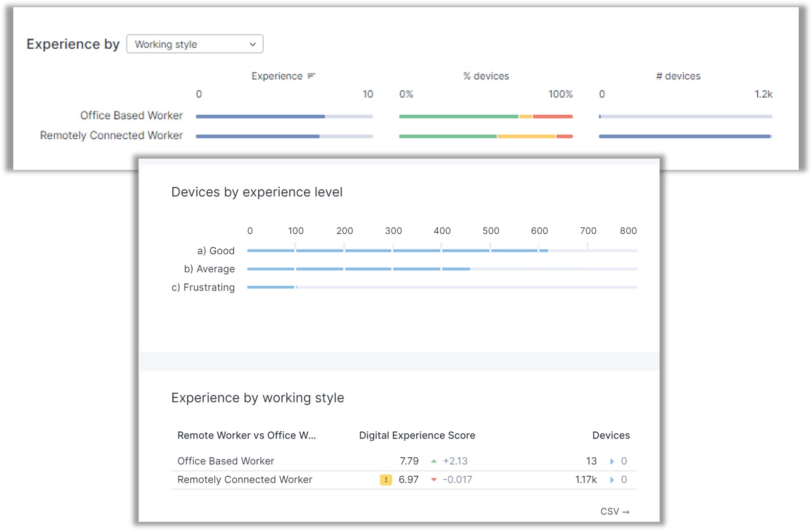Click the sort icon beside Experience header

311,76
